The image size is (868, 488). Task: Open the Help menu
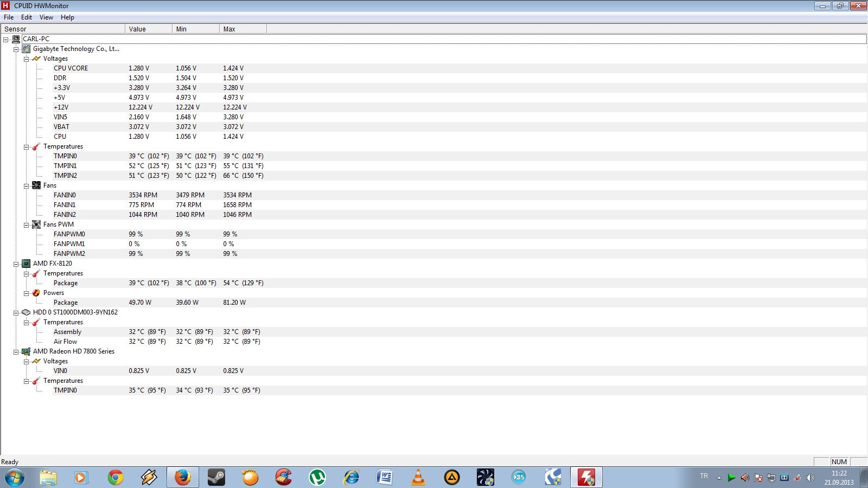point(67,17)
